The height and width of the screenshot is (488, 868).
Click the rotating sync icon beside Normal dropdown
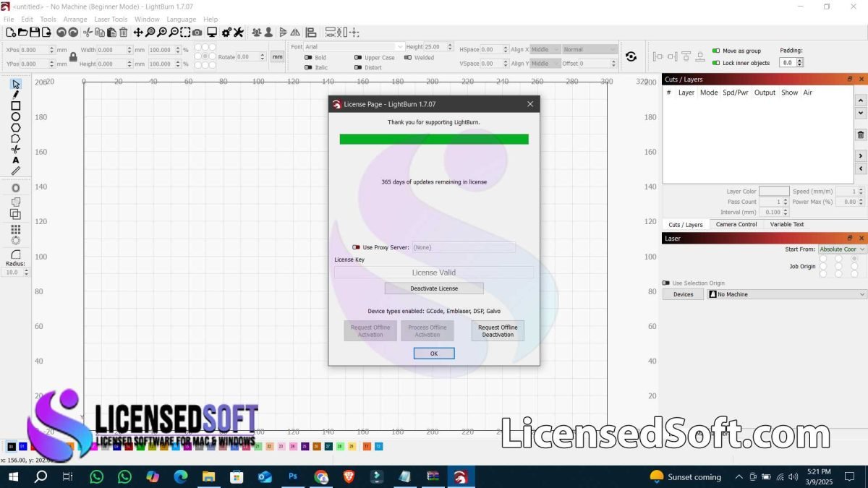631,56
